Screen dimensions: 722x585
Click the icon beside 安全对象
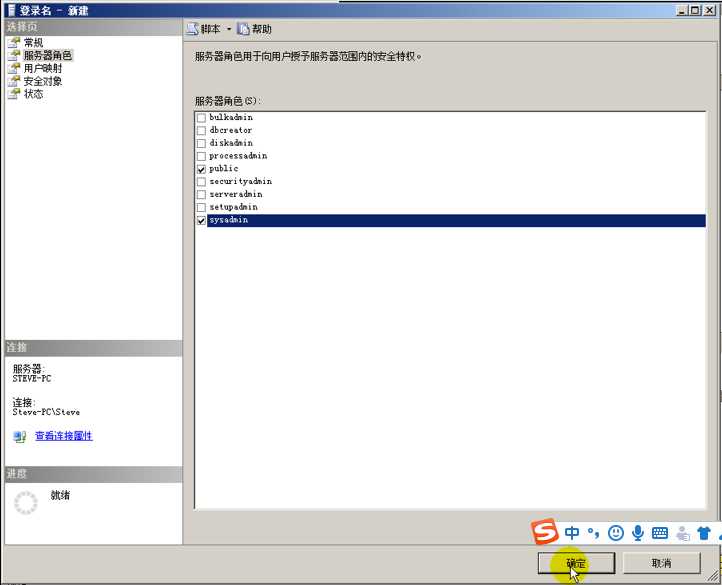[14, 81]
